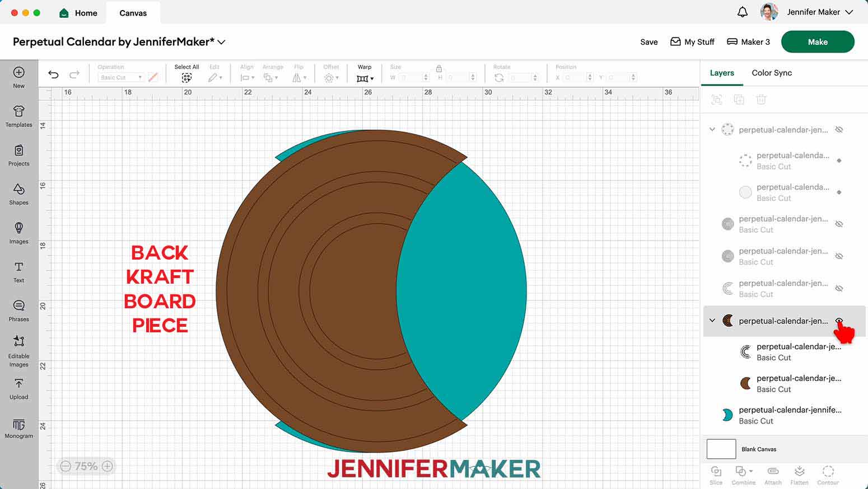
Task: Click the Group icon in Layers panel
Action: [716, 100]
